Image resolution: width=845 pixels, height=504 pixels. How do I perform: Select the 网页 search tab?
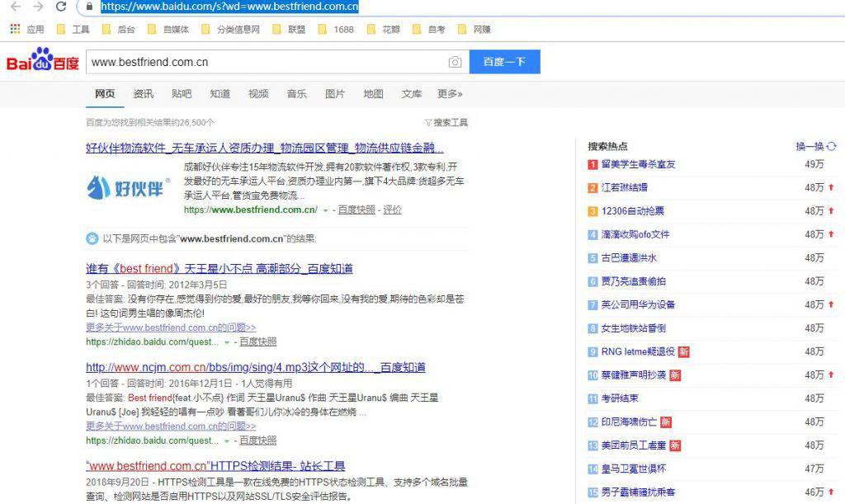(105, 94)
